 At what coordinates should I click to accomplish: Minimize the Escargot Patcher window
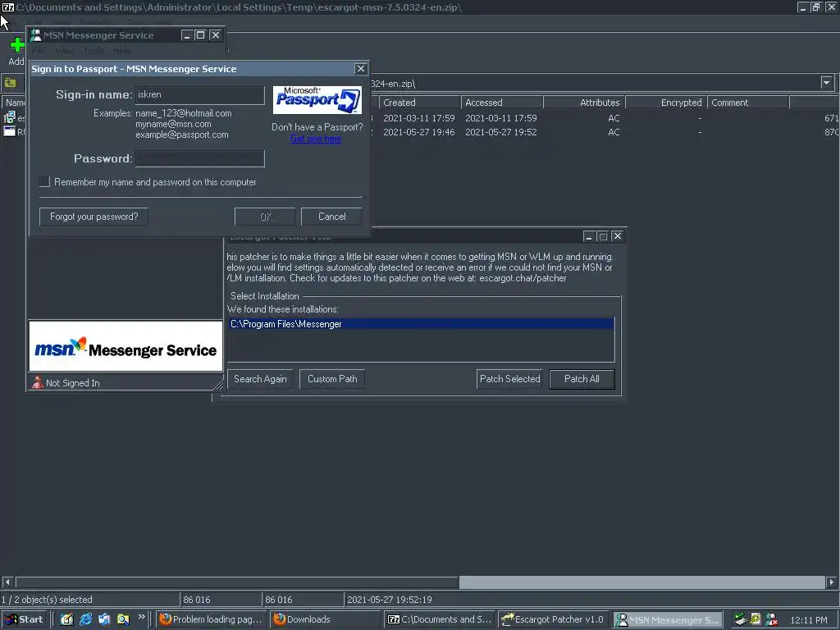(x=589, y=236)
